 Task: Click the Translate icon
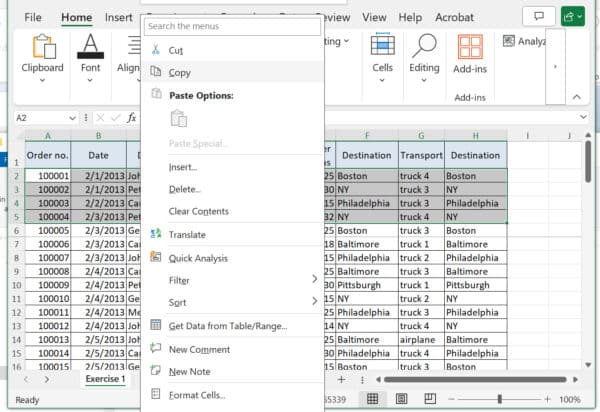[x=156, y=233]
